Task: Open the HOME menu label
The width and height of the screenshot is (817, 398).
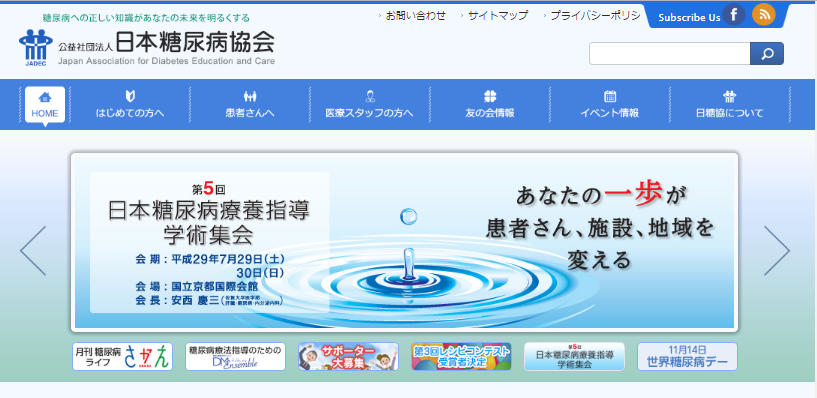Action: (45, 114)
